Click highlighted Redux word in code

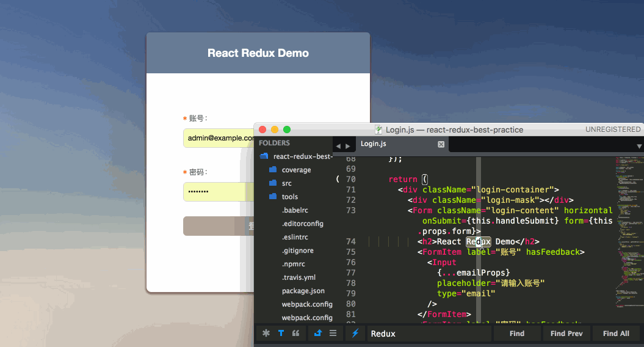coord(479,241)
